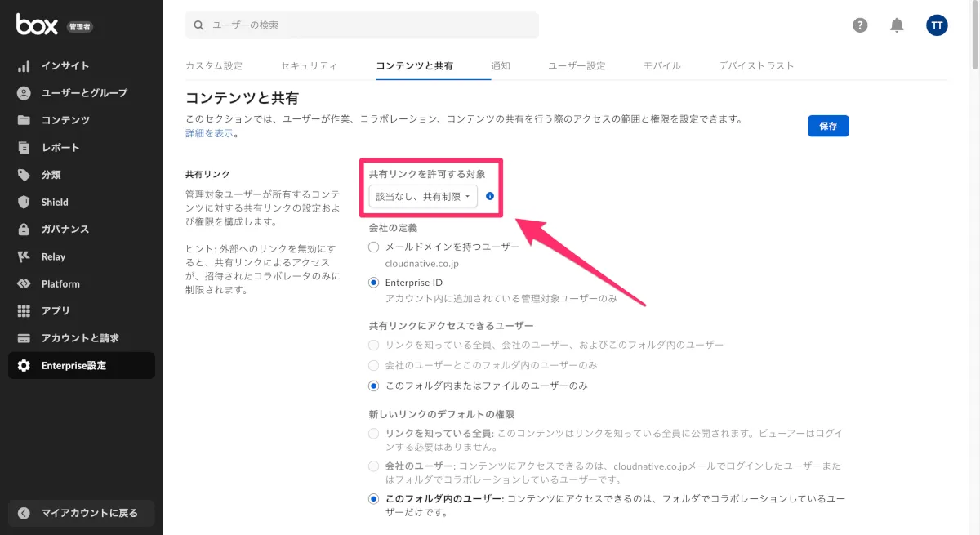This screenshot has width=980, height=535.
Task: Click the ユーザーとグループ person icon
Action: point(24,93)
